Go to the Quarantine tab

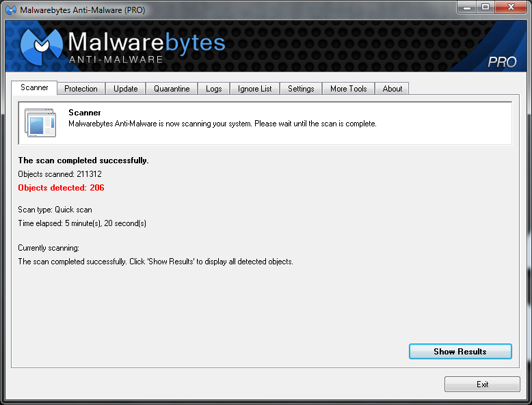click(x=172, y=89)
